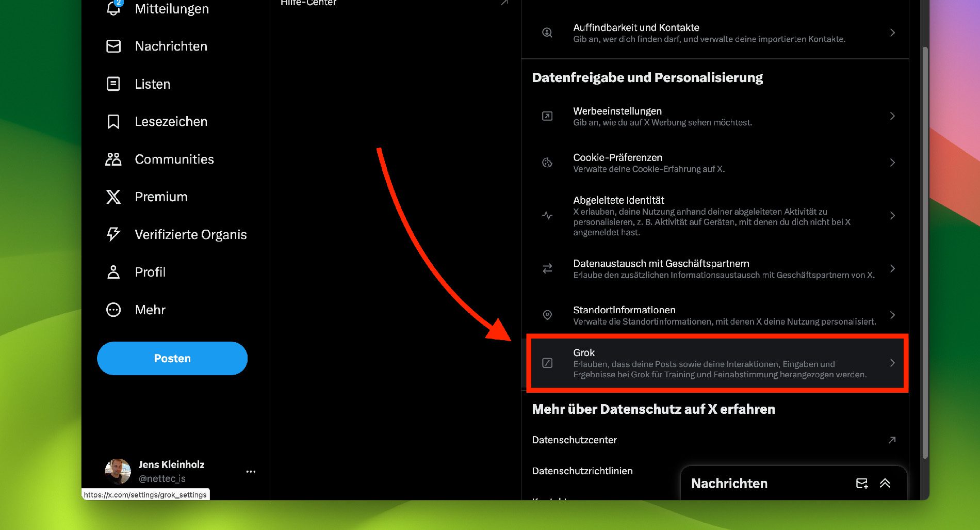Open Verifizierte Organisationen lightning icon
Screen dimensions: 980x530
[x=113, y=234]
